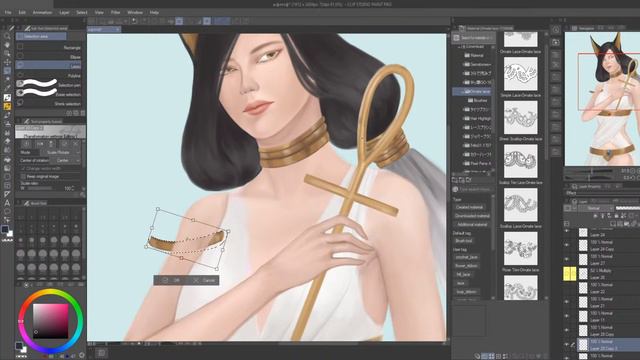Screen dimensions: 640x360
Task: Adjust the Navigator zoom slider
Action: point(592,171)
